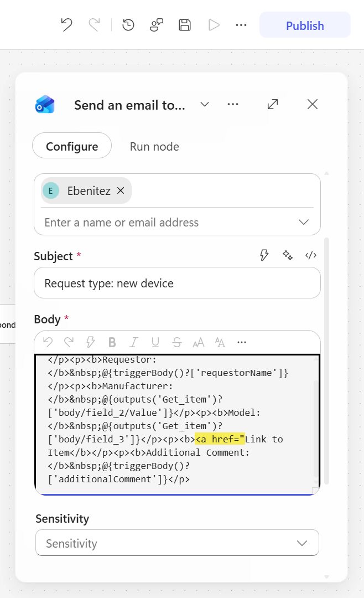Insert dynamic content in Subject
This screenshot has width=364, height=598.
pos(264,255)
